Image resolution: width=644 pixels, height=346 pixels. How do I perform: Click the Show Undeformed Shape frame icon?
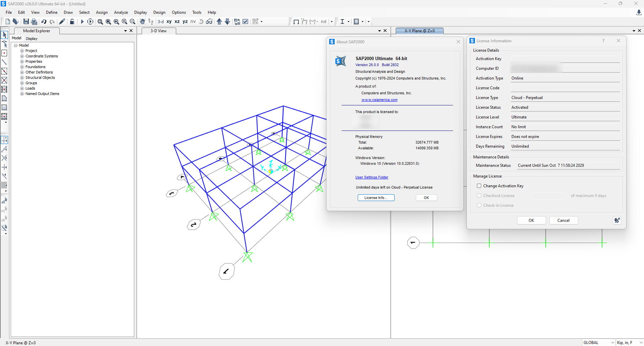[296, 21]
